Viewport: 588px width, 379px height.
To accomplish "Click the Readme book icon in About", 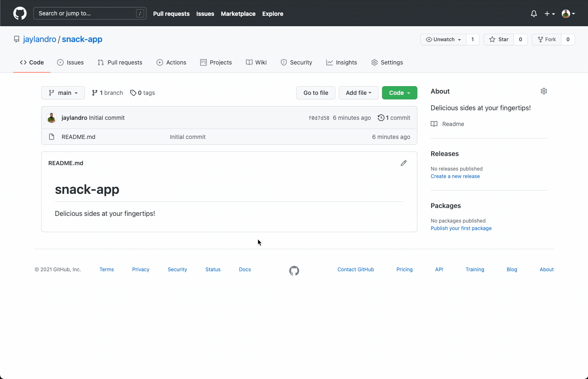I will click(434, 124).
